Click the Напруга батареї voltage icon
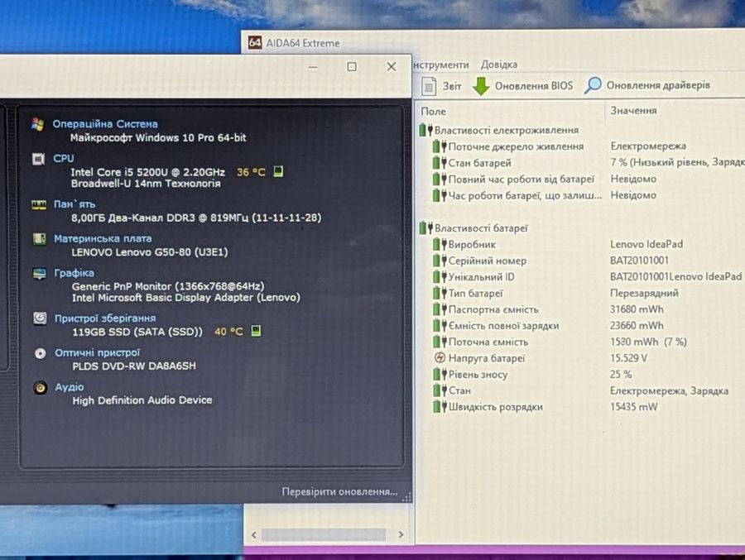Image resolution: width=745 pixels, height=560 pixels. click(440, 358)
